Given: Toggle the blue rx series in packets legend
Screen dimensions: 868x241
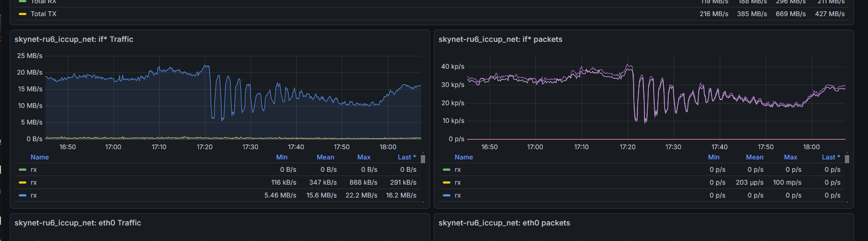Looking at the screenshot, I should [458, 195].
